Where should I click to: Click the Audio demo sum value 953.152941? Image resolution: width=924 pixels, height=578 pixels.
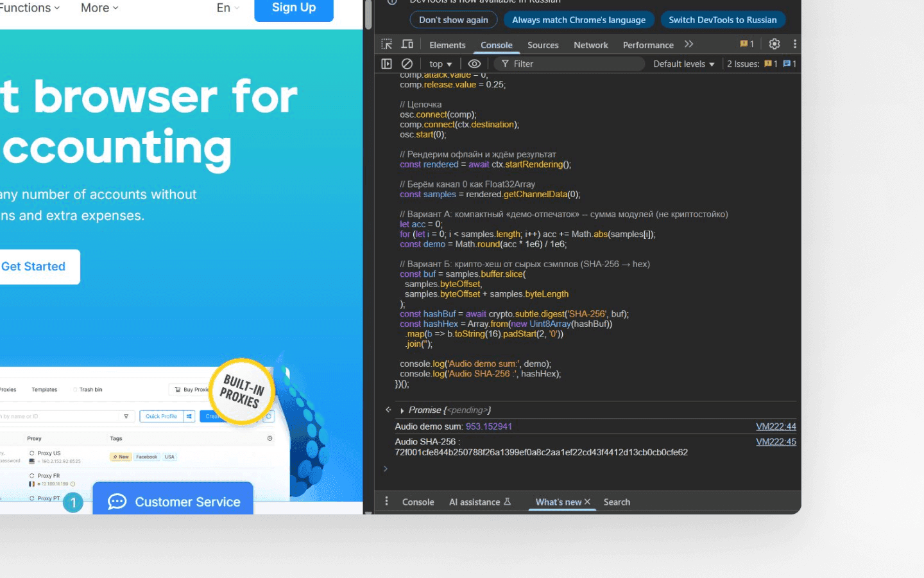click(489, 426)
